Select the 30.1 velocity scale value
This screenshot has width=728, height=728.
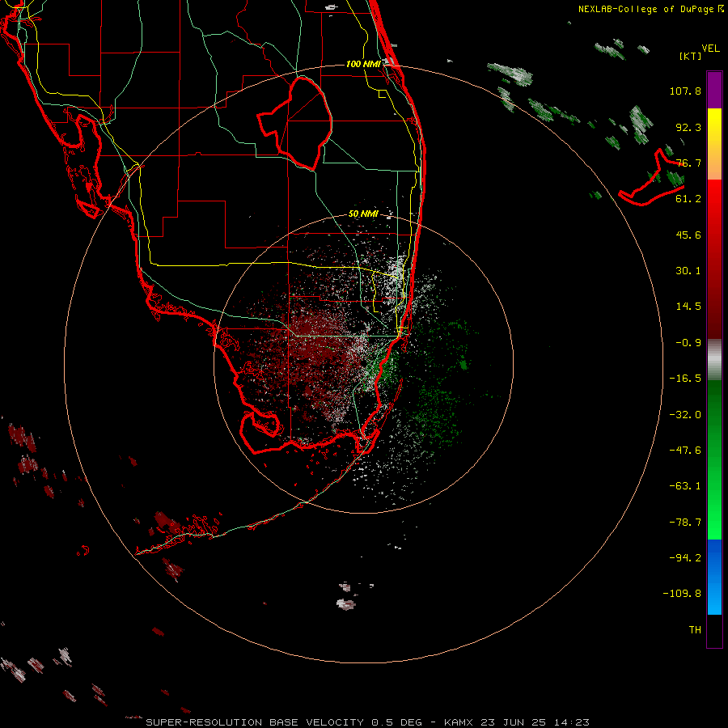click(x=688, y=271)
